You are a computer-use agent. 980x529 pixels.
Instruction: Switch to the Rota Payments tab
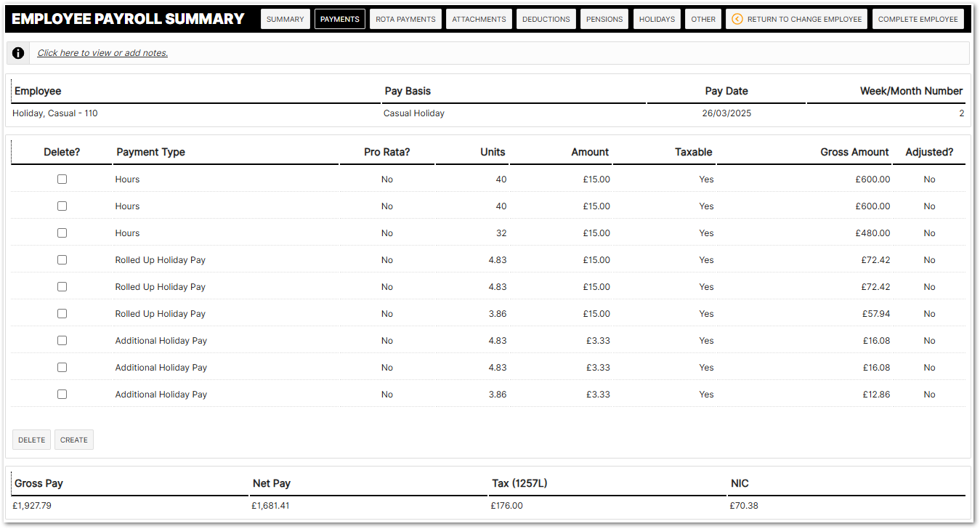point(405,19)
